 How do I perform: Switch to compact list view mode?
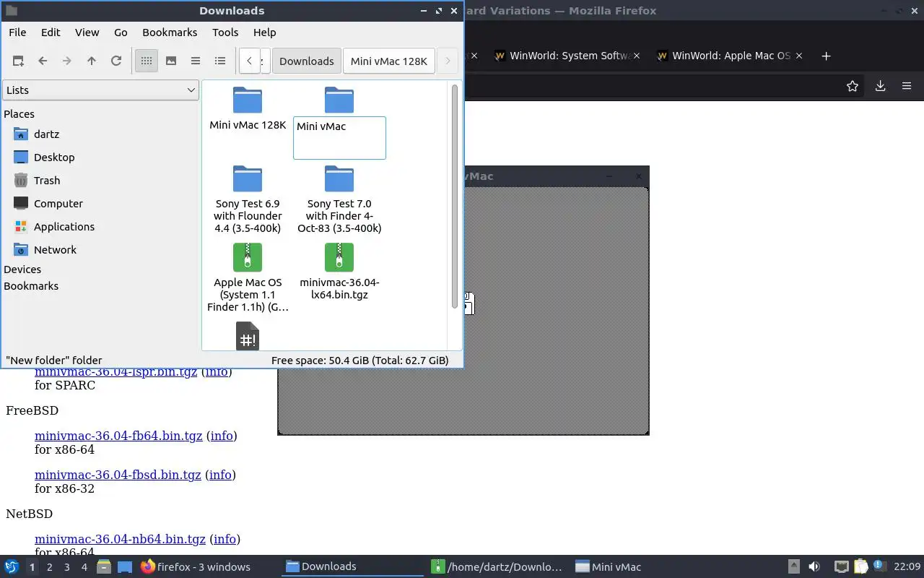tap(196, 61)
